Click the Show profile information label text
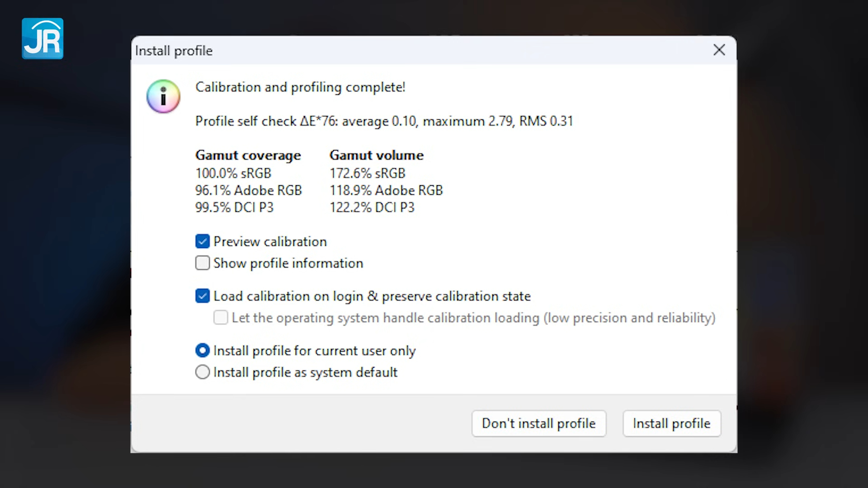The width and height of the screenshot is (868, 488). coord(288,263)
